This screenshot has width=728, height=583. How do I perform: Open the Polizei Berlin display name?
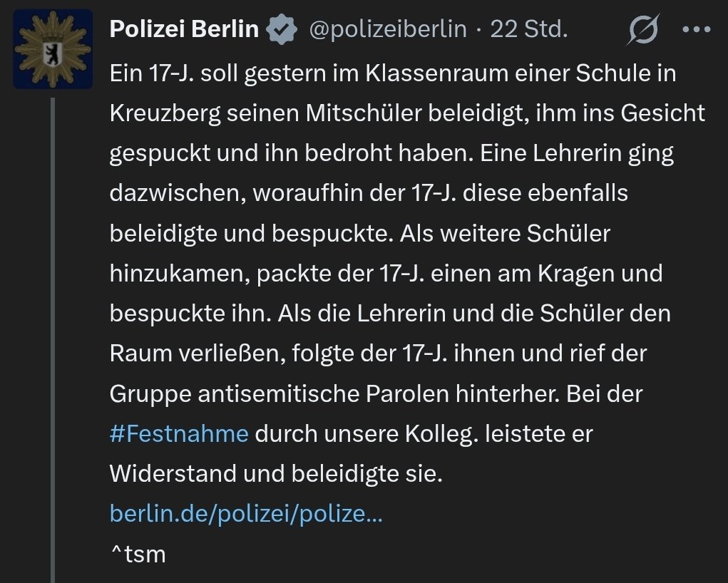[184, 30]
